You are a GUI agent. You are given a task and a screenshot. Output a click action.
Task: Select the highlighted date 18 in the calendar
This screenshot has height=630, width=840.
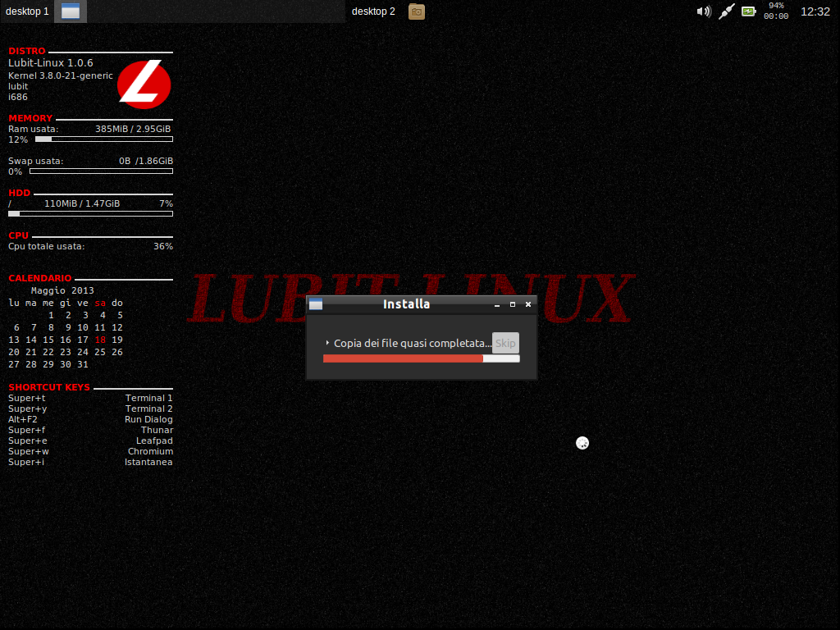pos(99,339)
